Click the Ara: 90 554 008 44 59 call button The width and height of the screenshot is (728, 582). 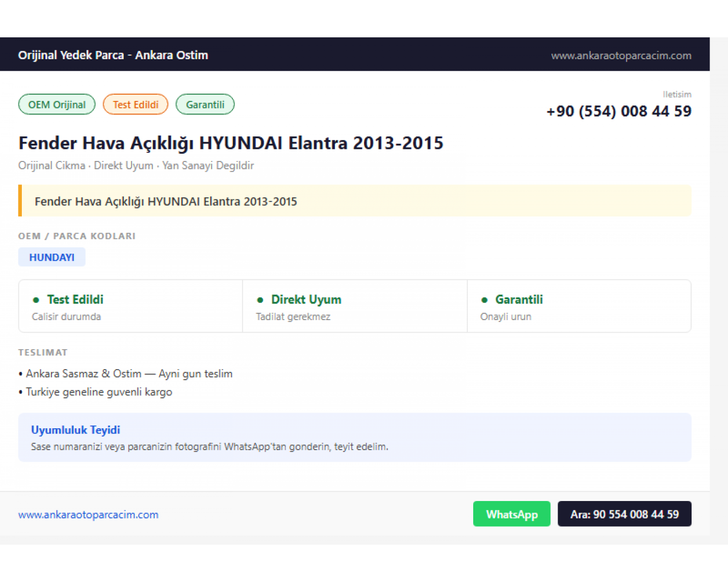click(x=624, y=514)
